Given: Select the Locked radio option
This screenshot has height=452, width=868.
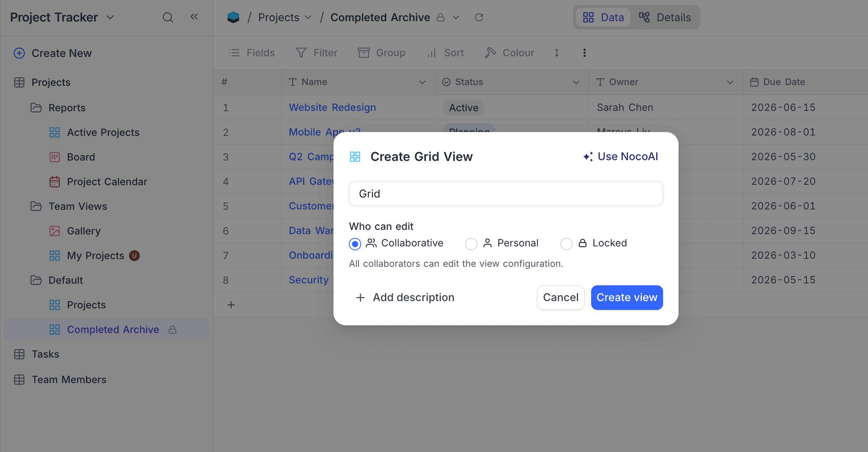Looking at the screenshot, I should 566,244.
